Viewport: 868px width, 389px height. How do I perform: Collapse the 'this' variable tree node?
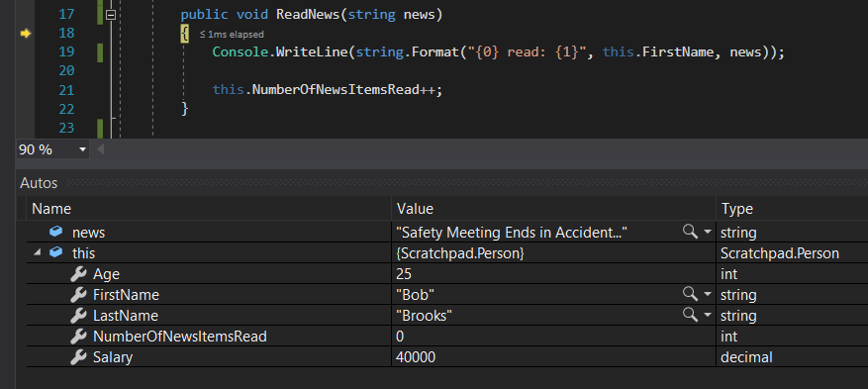pyautogui.click(x=37, y=252)
